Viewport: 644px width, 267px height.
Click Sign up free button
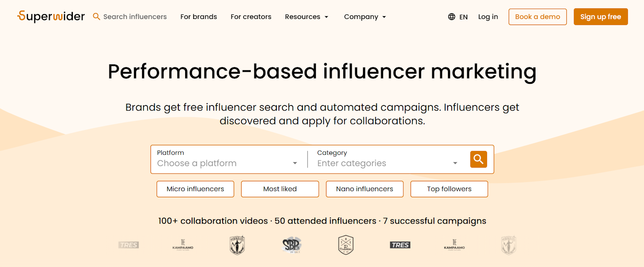click(x=601, y=17)
